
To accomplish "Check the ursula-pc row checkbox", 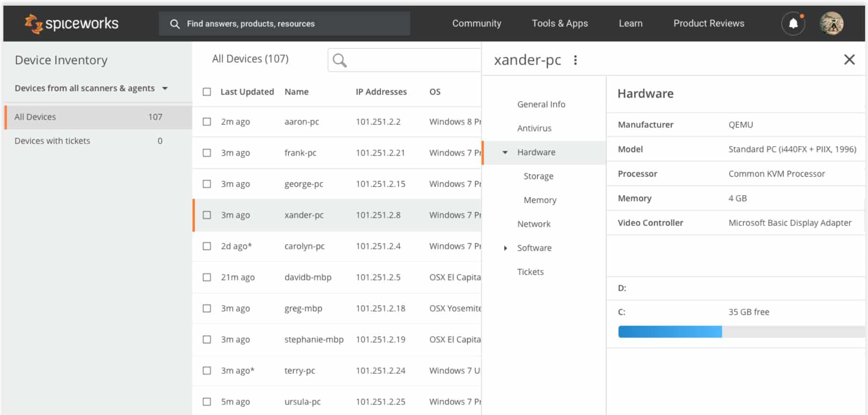I will click(207, 402).
